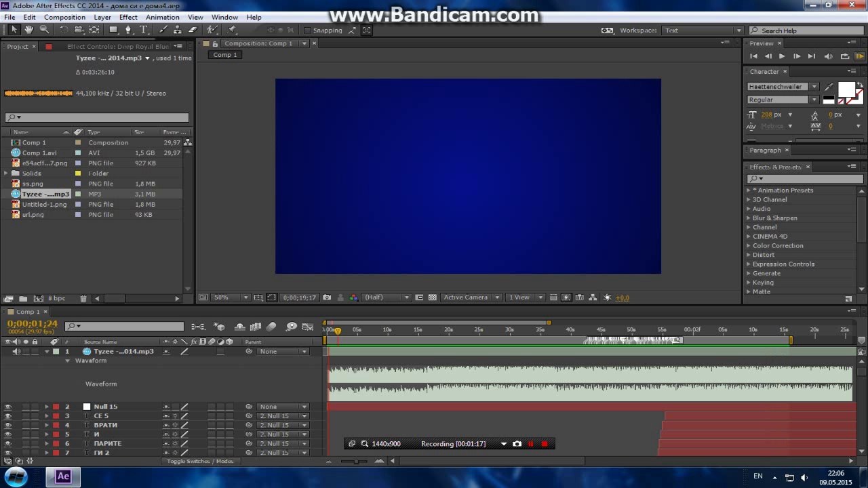This screenshot has height=488, width=868.
Task: Open parent dropdown for CE 5 layer
Action: [x=283, y=416]
